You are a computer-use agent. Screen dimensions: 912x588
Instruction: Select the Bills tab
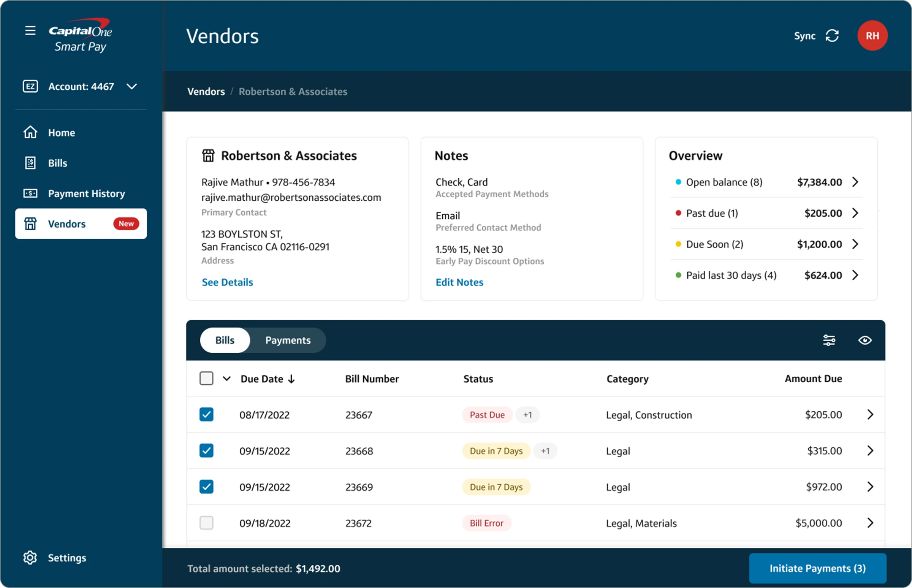coord(225,340)
